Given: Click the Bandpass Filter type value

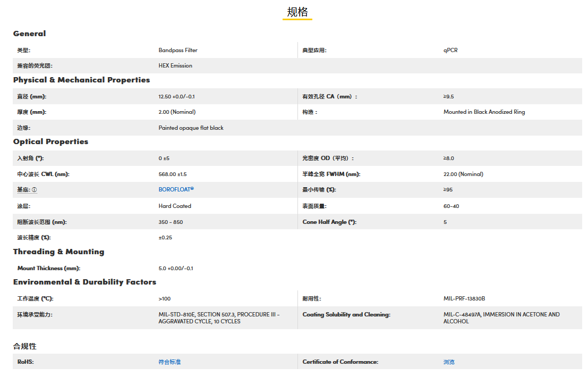Looking at the screenshot, I should click(x=178, y=50).
